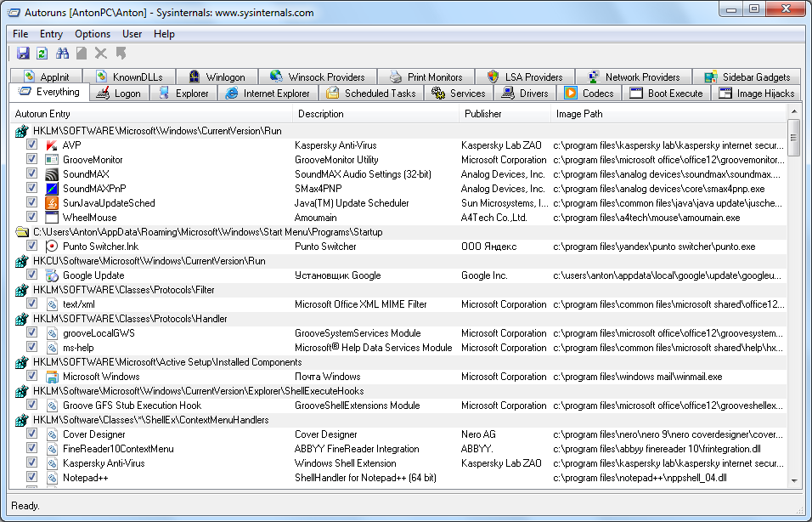Select the HKLM Protocols\Handler key row
Screen dimensions: 812x522
click(398, 319)
